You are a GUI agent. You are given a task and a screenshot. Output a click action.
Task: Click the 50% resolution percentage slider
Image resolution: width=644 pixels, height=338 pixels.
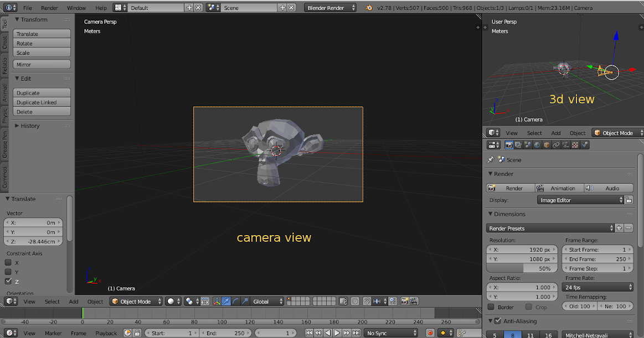coord(521,268)
